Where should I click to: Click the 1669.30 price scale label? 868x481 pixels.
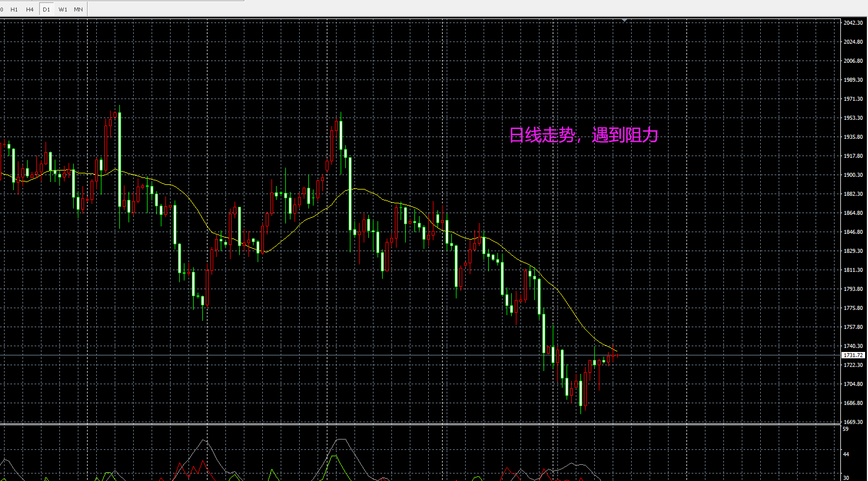click(x=852, y=422)
